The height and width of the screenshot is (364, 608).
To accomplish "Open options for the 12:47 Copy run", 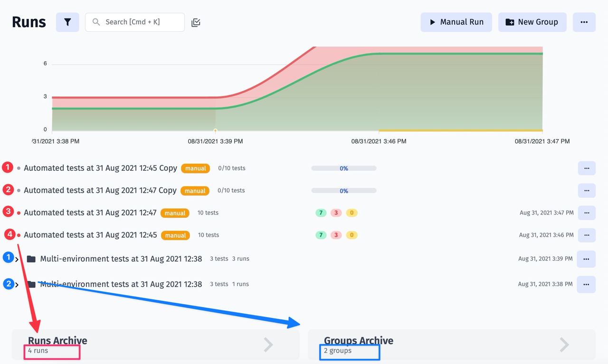I will pos(587,190).
